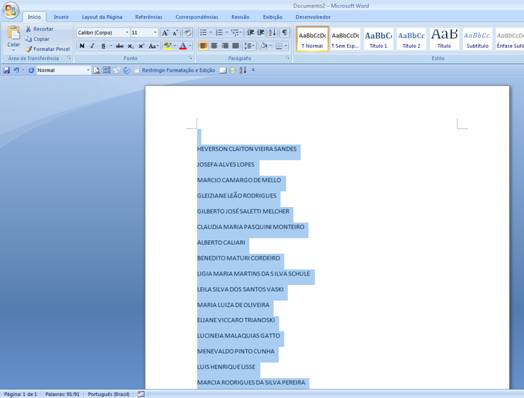Apply Sem Esp... style
Viewport: 524px width, 398px height.
click(x=345, y=39)
